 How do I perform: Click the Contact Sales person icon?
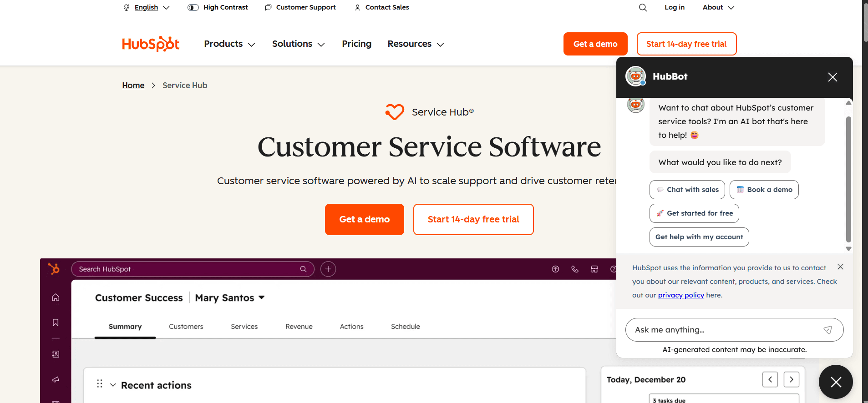point(357,7)
